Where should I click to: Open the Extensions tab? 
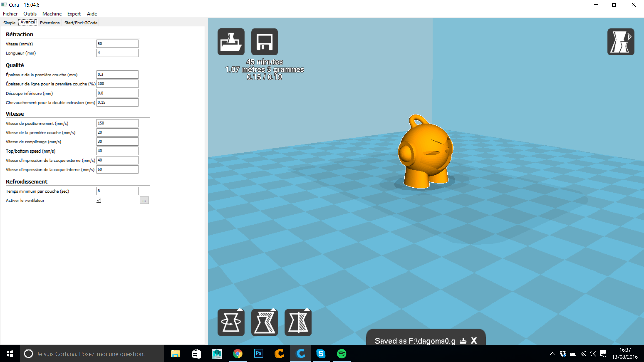click(50, 23)
